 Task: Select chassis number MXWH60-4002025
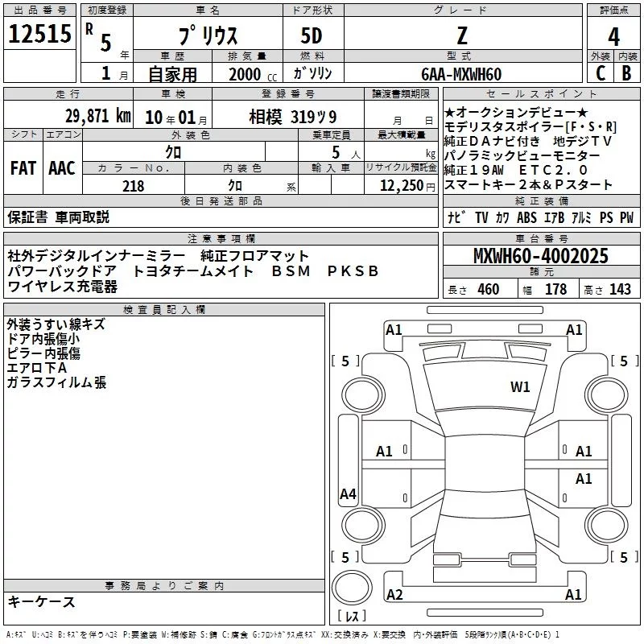[541, 256]
